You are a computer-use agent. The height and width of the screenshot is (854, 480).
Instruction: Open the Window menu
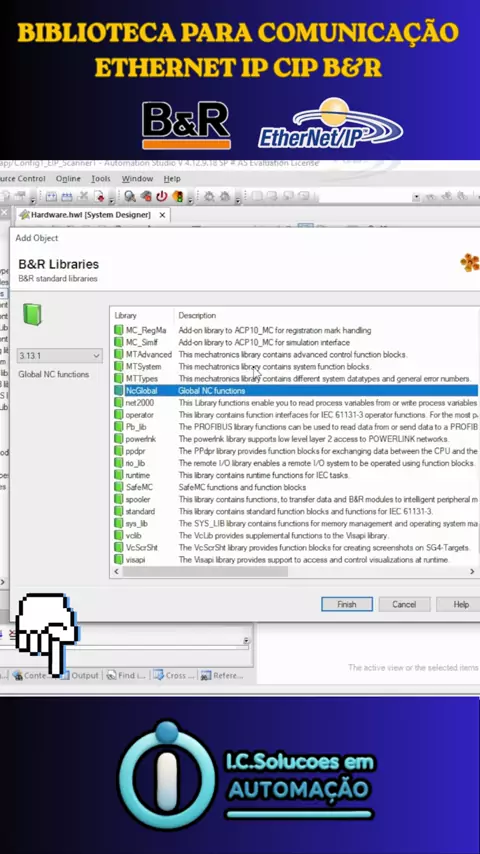tap(137, 179)
